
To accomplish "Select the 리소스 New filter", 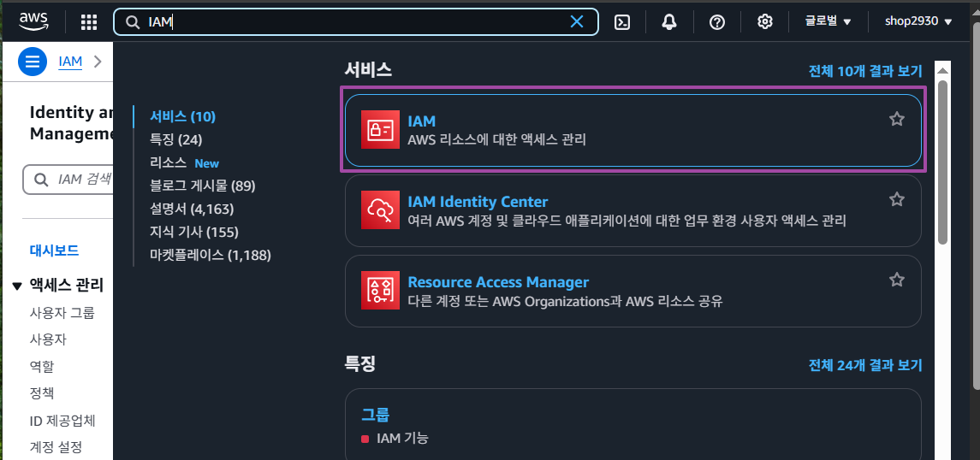I will point(184,163).
